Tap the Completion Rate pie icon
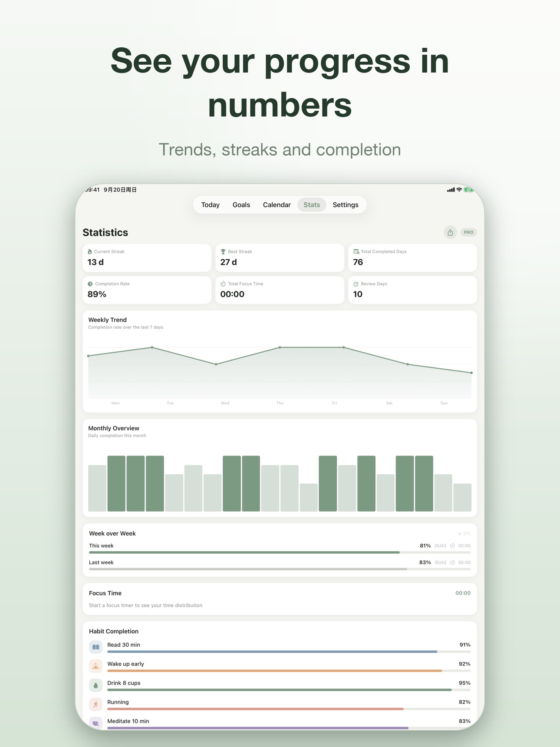This screenshot has width=560, height=747. pos(90,284)
